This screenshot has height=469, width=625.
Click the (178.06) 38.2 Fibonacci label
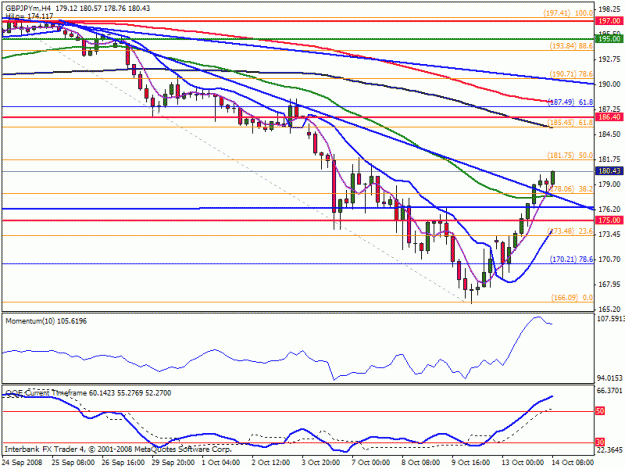pos(571,189)
